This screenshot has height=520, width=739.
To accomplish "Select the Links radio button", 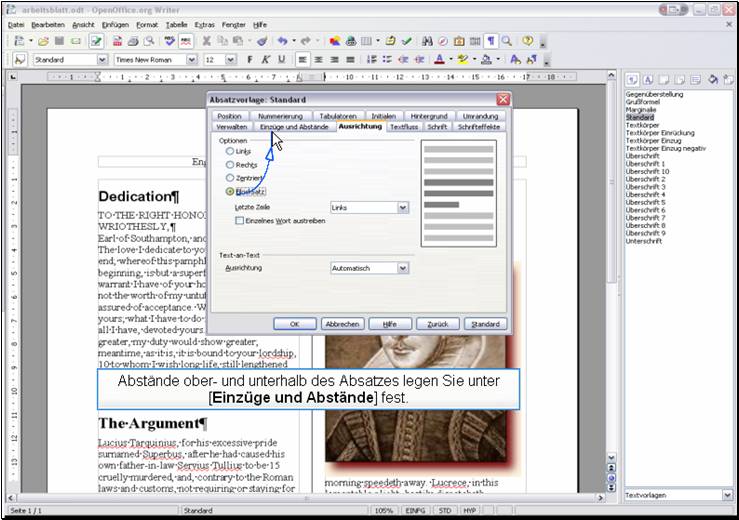I will pos(231,151).
